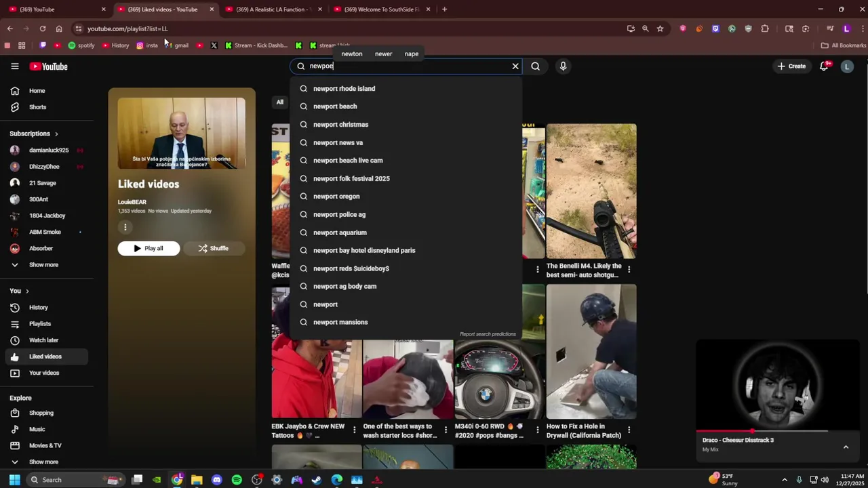
Task: Choose suggestion newport christmas
Action: tap(406, 125)
